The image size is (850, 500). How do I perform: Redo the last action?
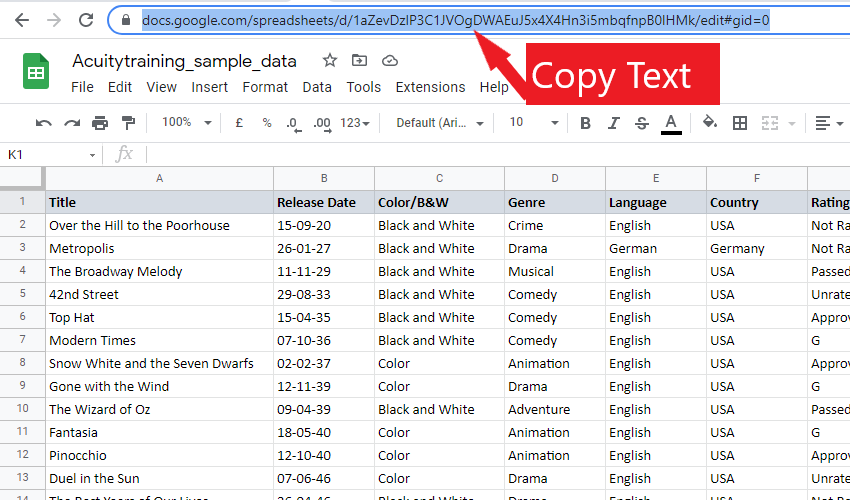tap(72, 123)
